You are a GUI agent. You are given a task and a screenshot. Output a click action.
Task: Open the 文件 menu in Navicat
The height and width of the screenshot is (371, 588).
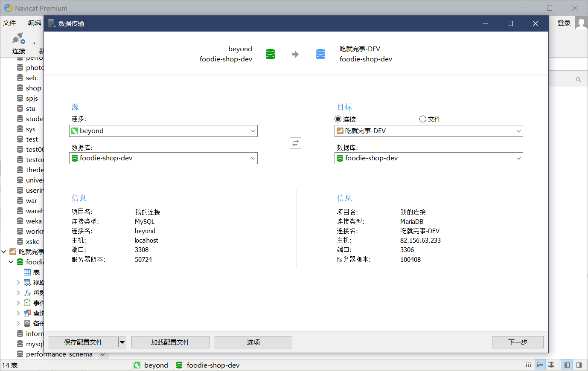pos(9,23)
